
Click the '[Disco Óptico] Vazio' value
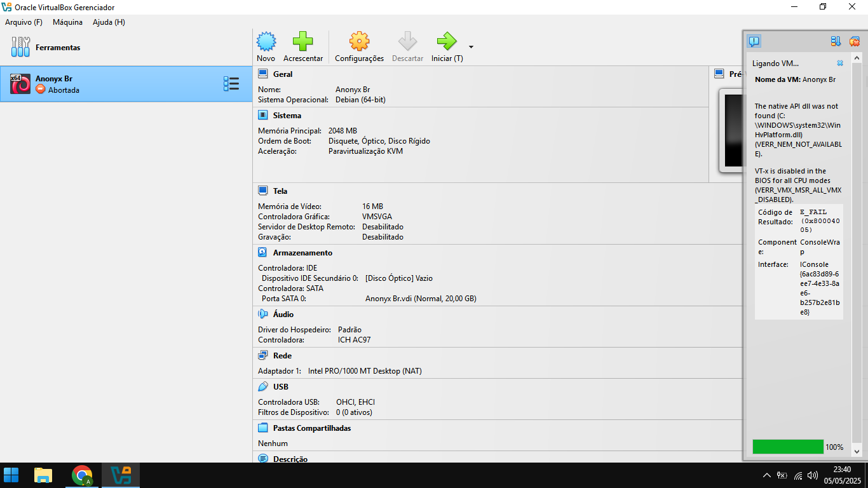(x=399, y=278)
